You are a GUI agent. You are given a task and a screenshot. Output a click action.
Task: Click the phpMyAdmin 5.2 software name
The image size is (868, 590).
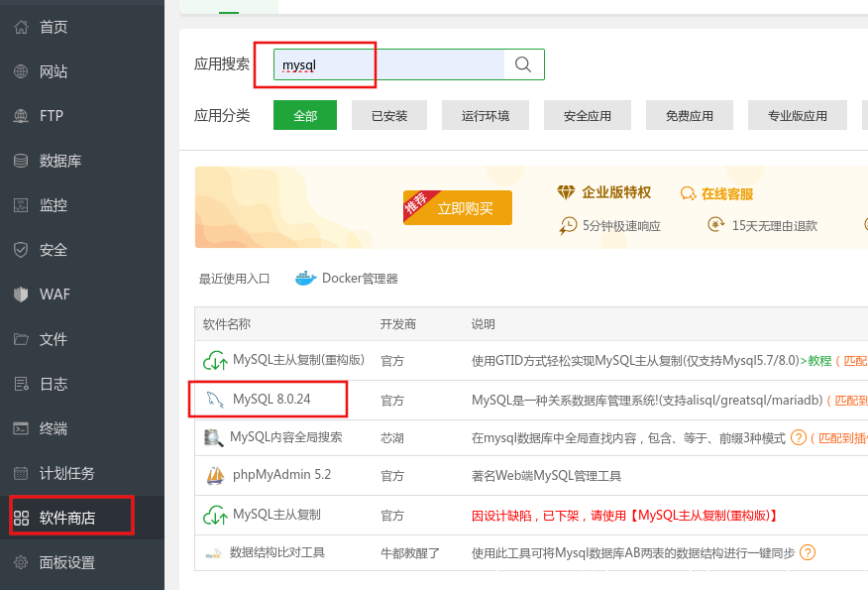(x=281, y=475)
